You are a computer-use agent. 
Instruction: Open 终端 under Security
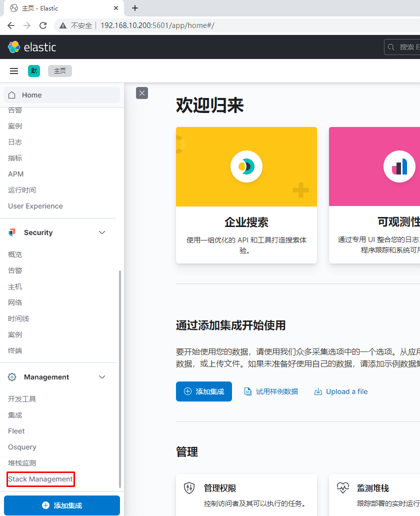click(15, 351)
